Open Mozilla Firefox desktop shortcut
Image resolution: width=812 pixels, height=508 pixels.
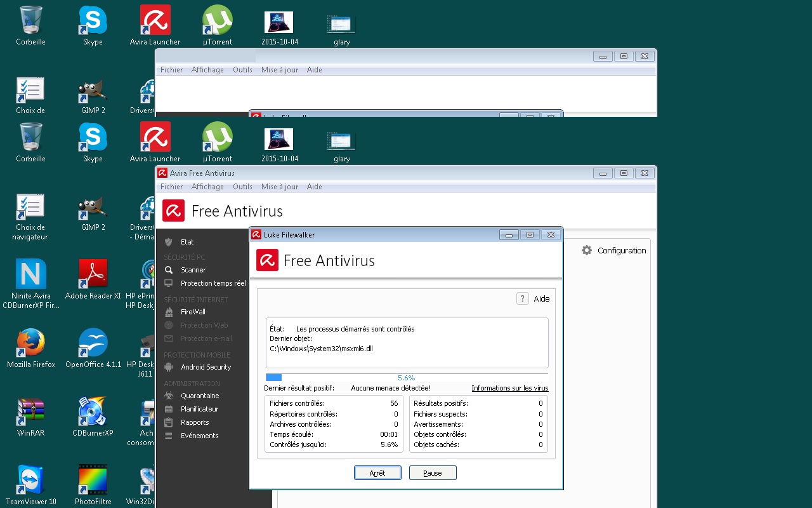coord(31,344)
